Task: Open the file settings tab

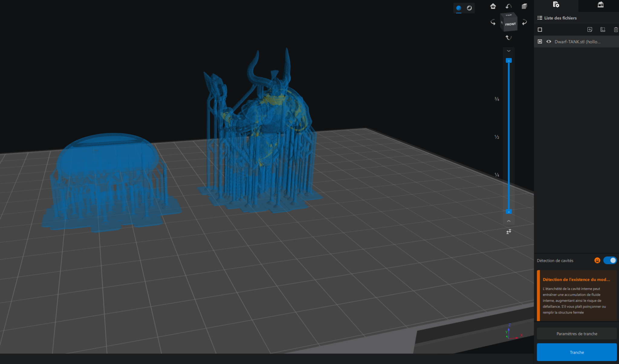Action: pyautogui.click(x=556, y=5)
